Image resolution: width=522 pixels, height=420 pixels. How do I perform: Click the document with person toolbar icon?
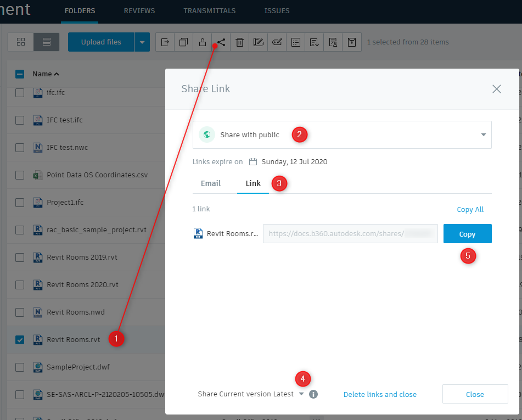[333, 42]
